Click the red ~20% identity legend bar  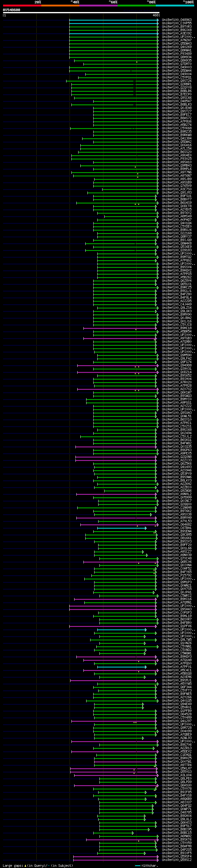(x=22, y=6)
